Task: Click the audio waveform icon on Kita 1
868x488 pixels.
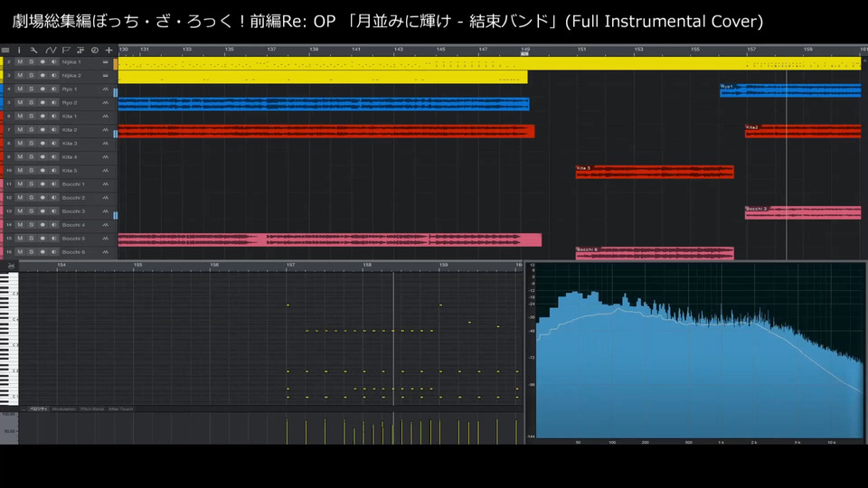Action: point(105,117)
